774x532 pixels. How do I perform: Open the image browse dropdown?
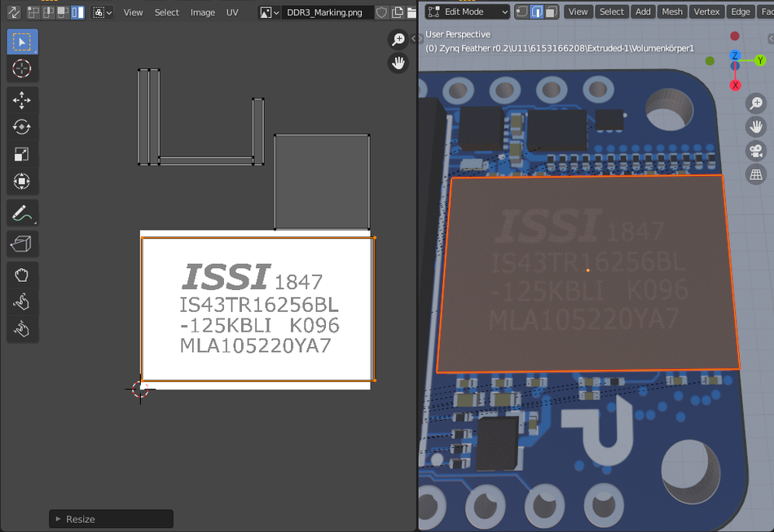[270, 12]
